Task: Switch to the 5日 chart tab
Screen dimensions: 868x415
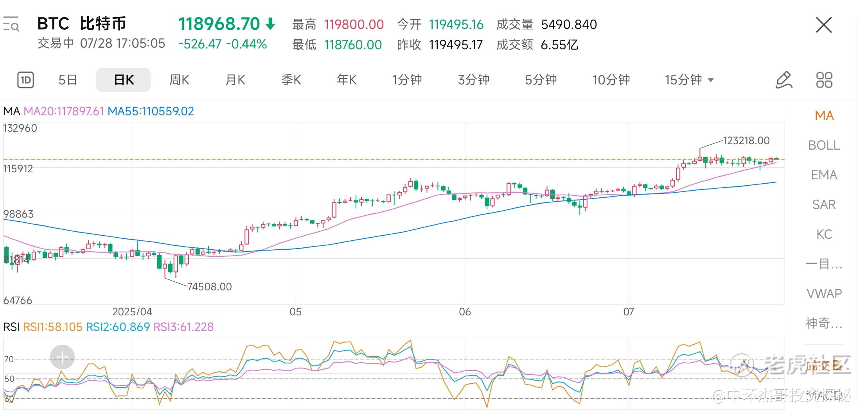Action: 68,80
